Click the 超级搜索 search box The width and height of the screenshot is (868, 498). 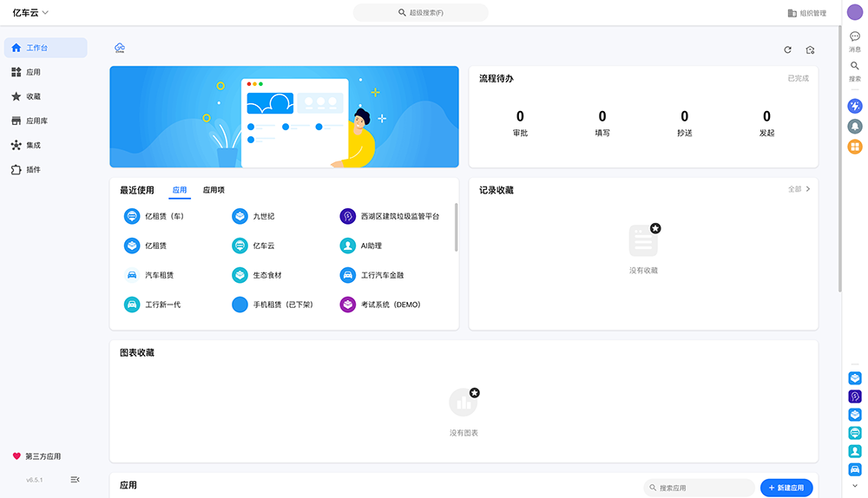click(x=420, y=13)
